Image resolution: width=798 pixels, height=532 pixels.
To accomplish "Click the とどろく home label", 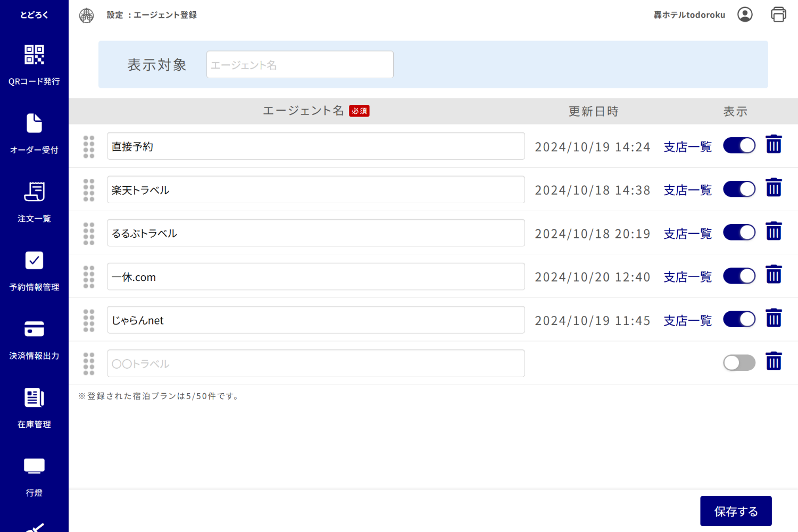I will point(34,14).
